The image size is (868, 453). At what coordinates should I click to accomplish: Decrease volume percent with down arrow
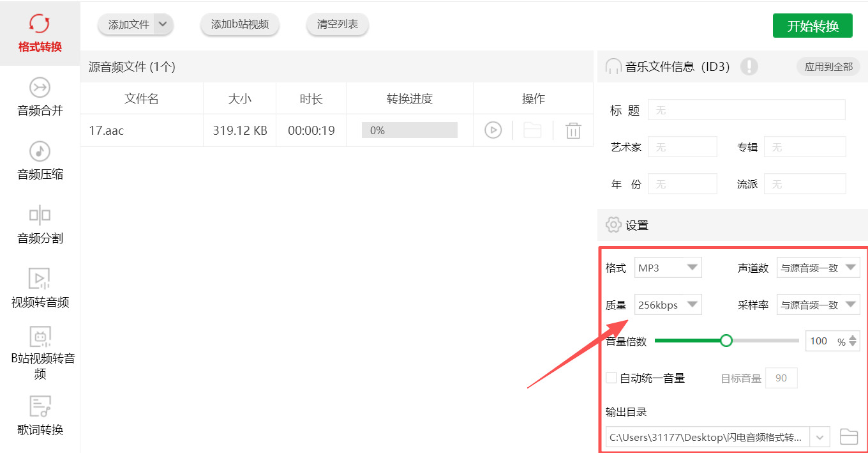pyautogui.click(x=854, y=346)
